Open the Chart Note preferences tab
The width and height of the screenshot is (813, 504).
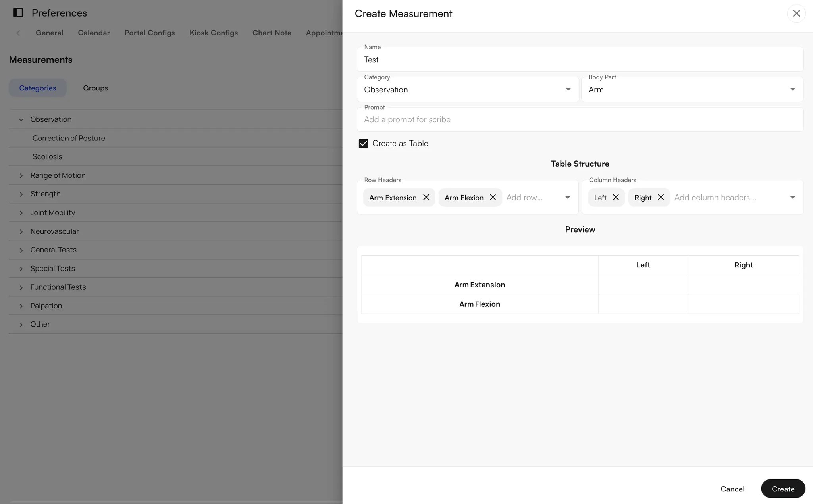click(x=272, y=33)
